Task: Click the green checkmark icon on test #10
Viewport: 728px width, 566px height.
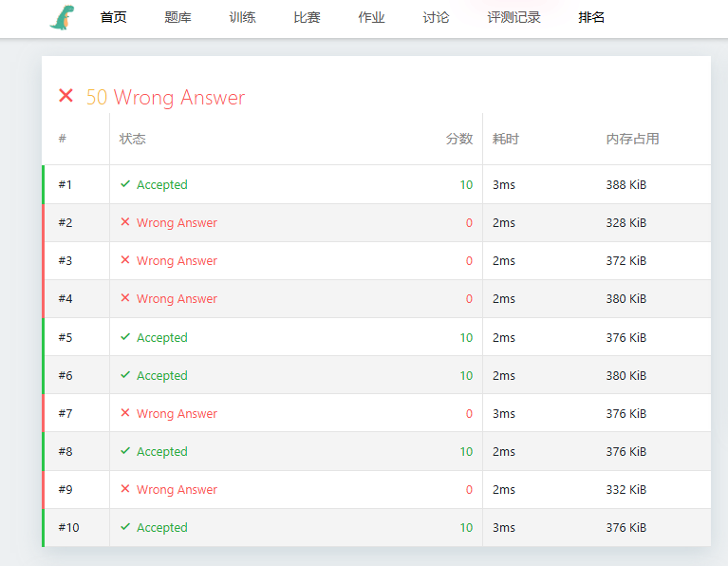Action: click(125, 527)
